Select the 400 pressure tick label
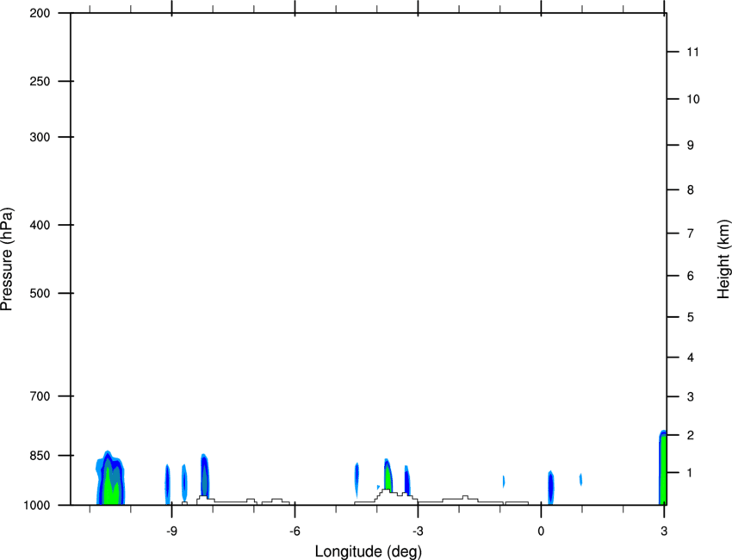The width and height of the screenshot is (732, 560). [40, 225]
